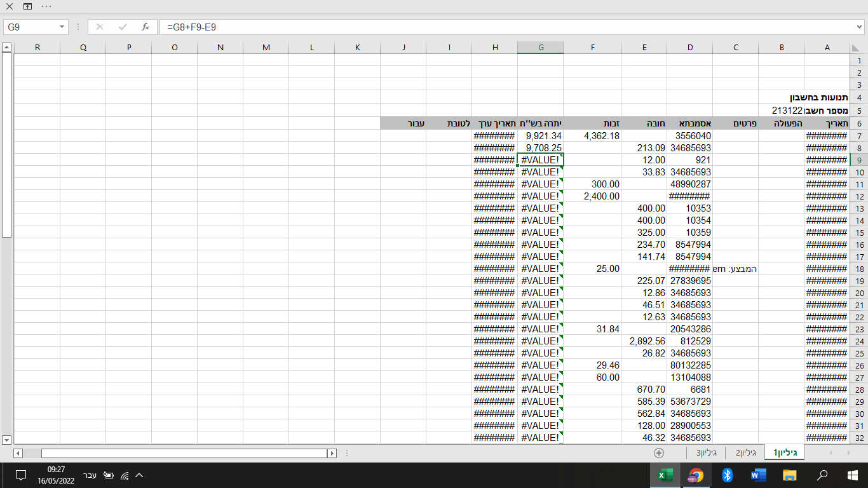The height and width of the screenshot is (488, 868).
Task: Switch the keyboard language indicator עבר
Action: 90,475
